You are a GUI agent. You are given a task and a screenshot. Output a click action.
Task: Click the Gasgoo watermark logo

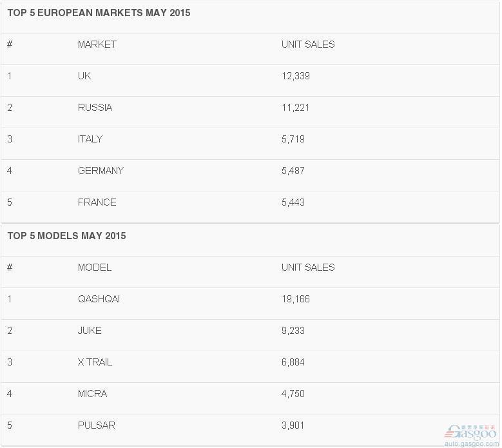(x=470, y=433)
